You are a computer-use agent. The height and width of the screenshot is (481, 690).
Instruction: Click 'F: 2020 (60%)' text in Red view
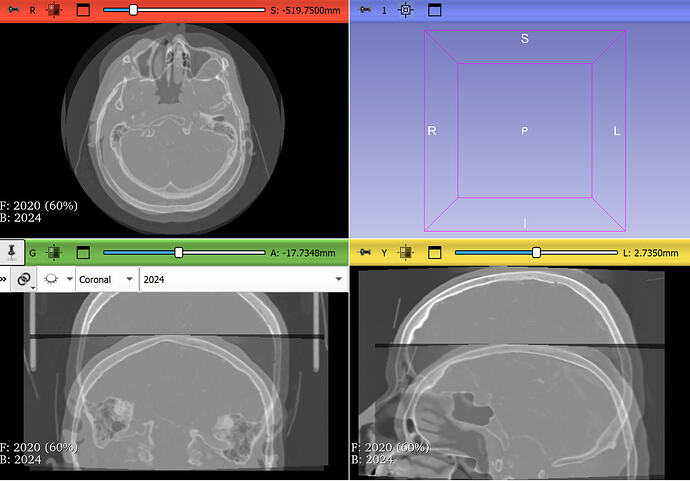click(39, 206)
